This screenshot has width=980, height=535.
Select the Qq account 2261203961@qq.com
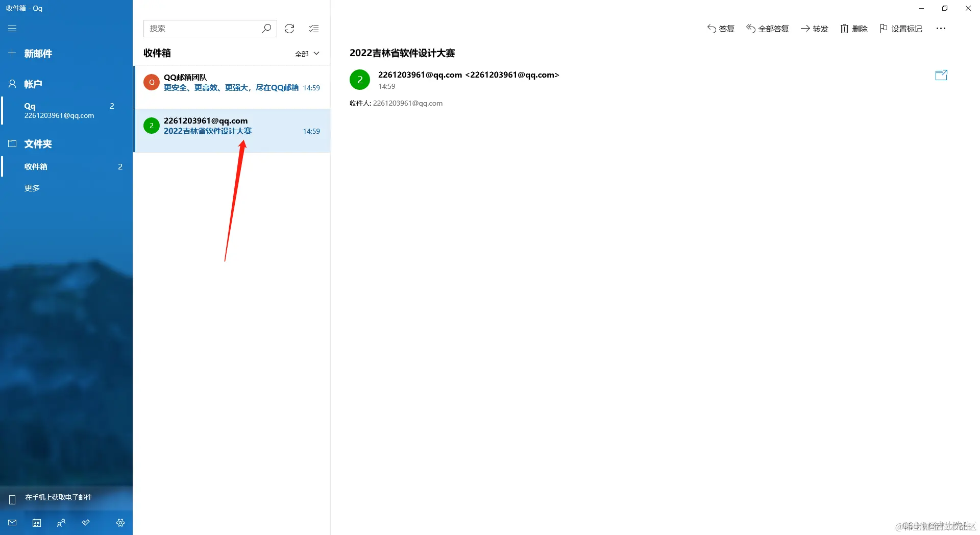66,110
